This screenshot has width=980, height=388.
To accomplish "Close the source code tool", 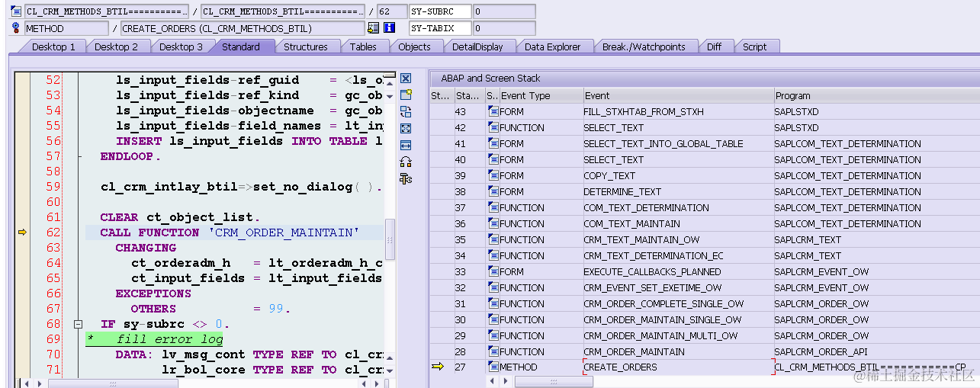I will point(406,79).
